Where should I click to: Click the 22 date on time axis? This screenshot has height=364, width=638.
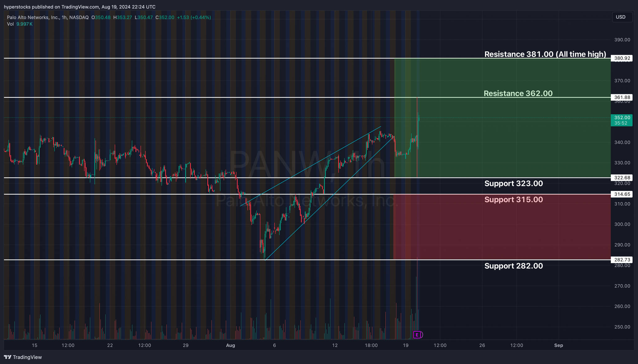pos(110,345)
